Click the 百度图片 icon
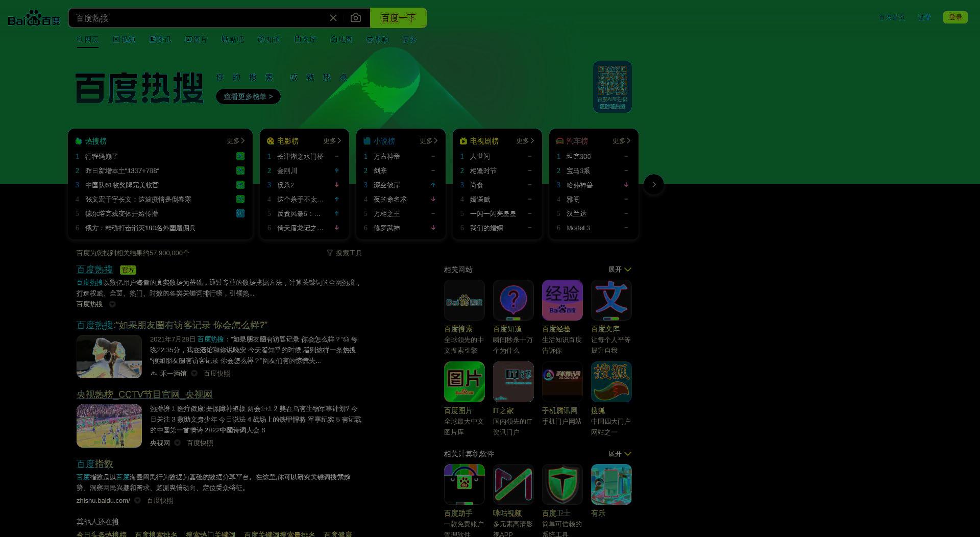Screen dimensions: 980x537 [x=464, y=382]
